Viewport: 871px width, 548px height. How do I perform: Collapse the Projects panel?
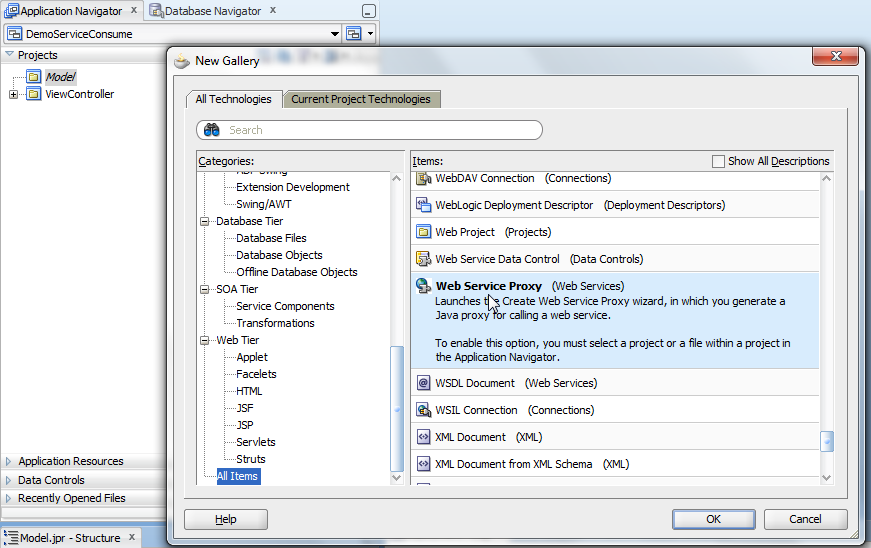[9, 54]
